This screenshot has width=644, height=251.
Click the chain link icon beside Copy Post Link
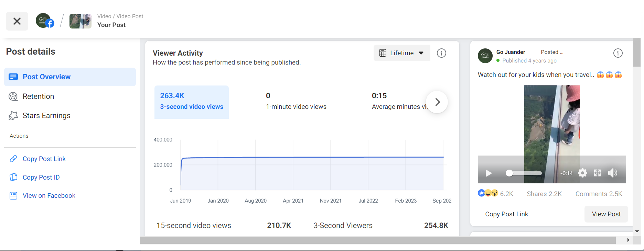(13, 159)
